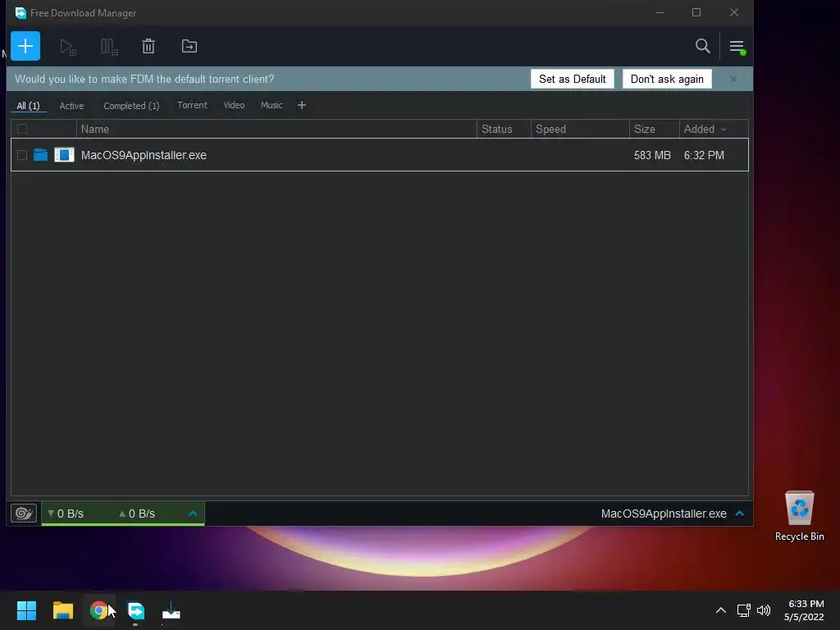Image resolution: width=840 pixels, height=630 pixels.
Task: Move download to folder icon
Action: 189,46
